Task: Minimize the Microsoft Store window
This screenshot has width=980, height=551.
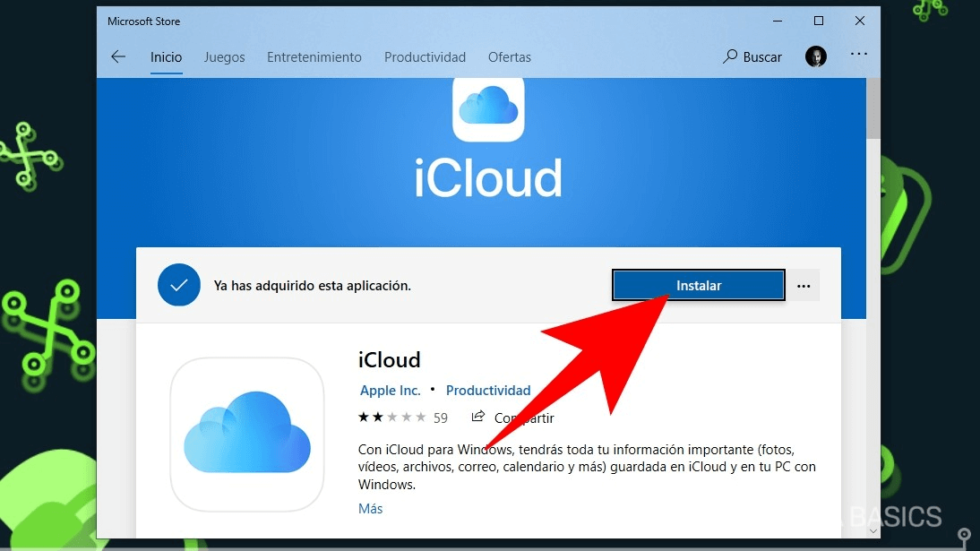Action: pyautogui.click(x=778, y=21)
